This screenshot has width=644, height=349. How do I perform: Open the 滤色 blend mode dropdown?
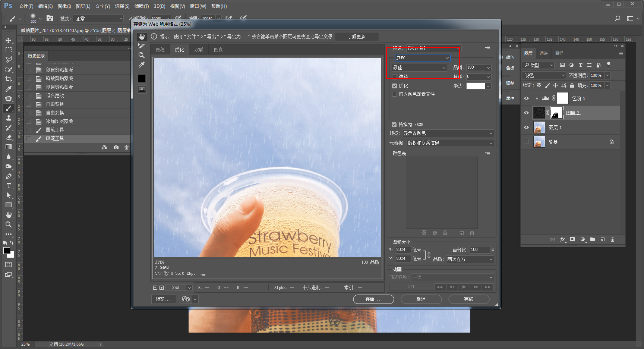(x=544, y=75)
